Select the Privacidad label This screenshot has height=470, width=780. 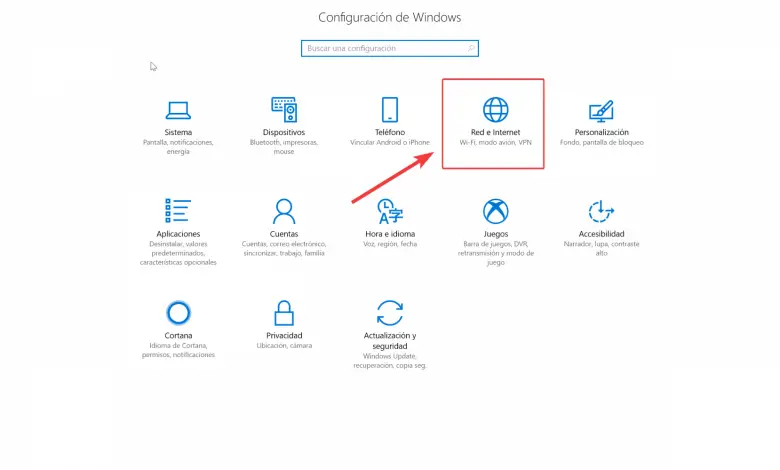(284, 336)
